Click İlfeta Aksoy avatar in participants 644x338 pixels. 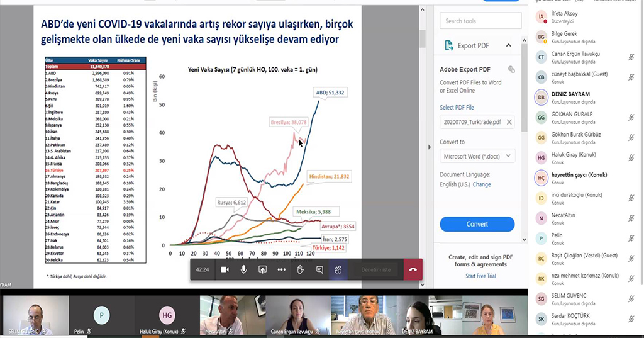tap(541, 17)
